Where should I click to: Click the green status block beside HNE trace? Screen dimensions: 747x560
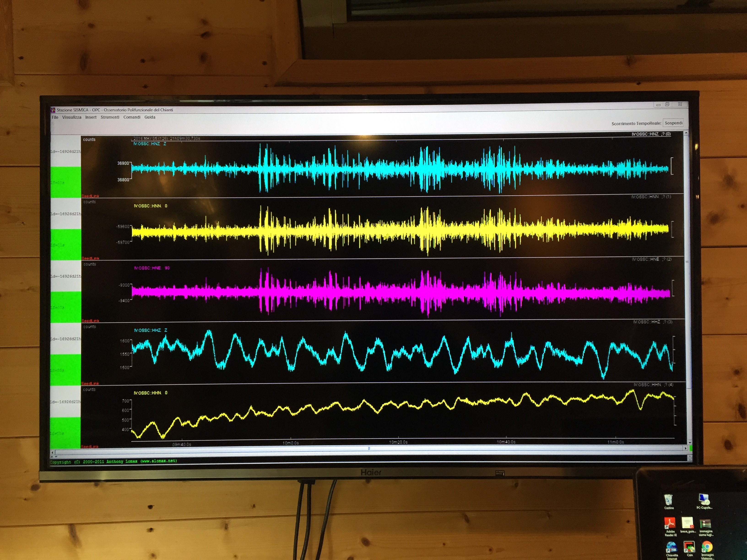tap(66, 307)
